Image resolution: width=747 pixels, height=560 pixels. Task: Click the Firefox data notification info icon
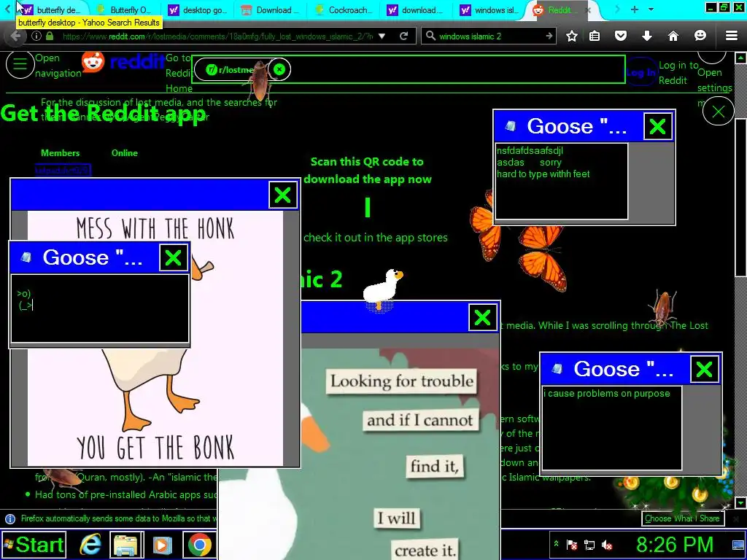coord(10,518)
